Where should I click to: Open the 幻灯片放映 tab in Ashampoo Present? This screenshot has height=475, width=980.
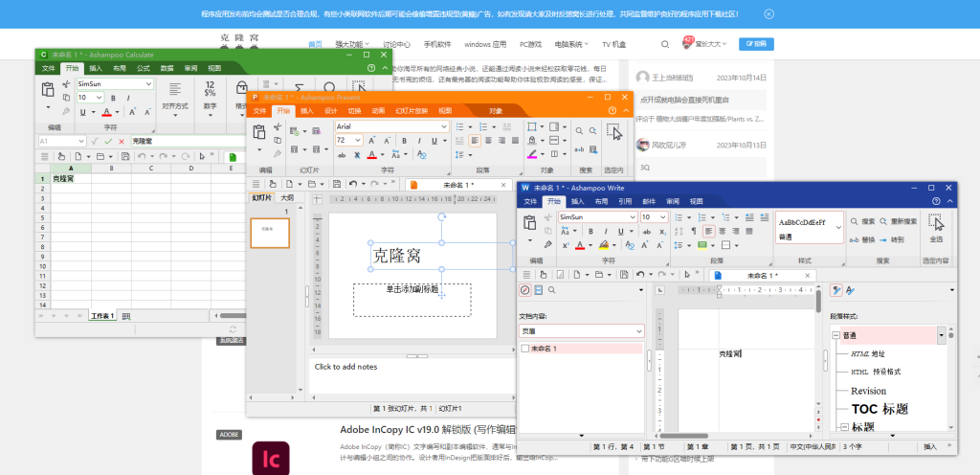pos(412,111)
